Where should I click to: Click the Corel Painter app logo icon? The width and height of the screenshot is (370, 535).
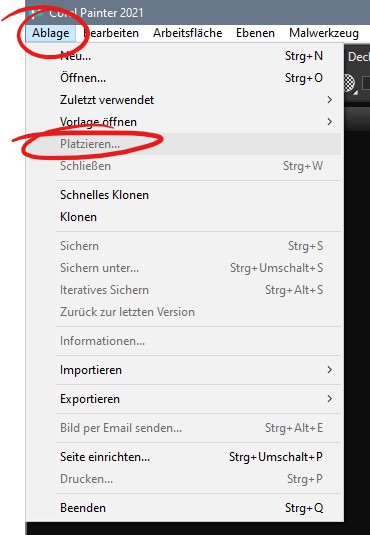coord(37,13)
